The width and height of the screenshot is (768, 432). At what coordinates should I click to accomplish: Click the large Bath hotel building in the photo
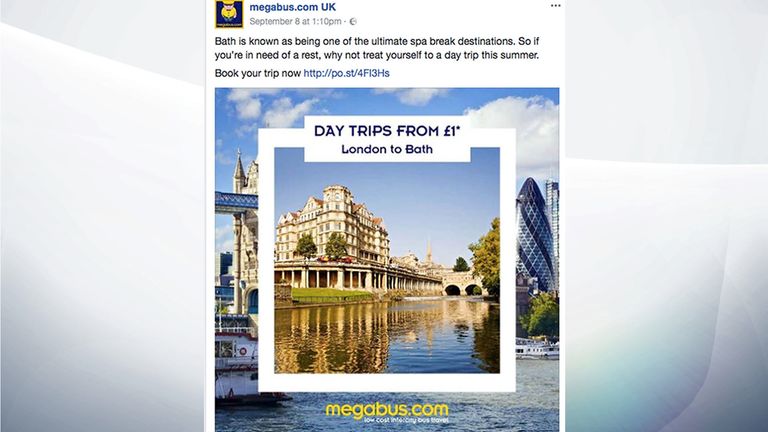pyautogui.click(x=332, y=225)
